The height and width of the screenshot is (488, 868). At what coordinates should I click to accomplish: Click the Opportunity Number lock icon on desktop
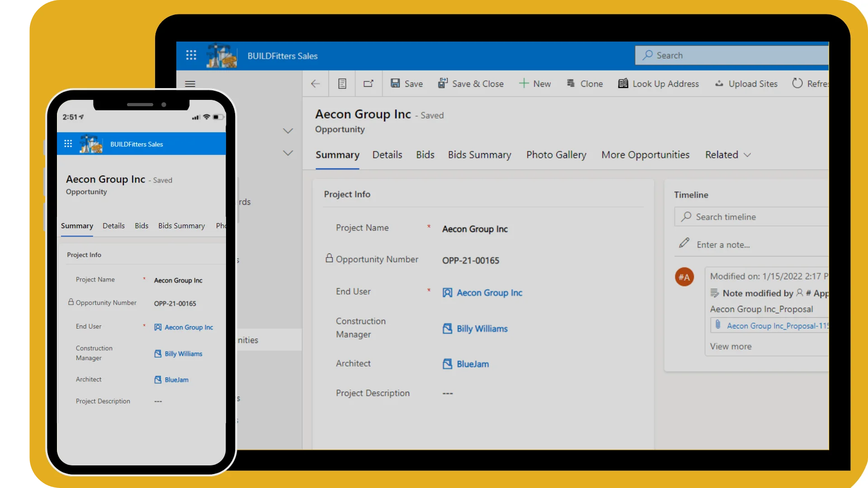pos(329,258)
